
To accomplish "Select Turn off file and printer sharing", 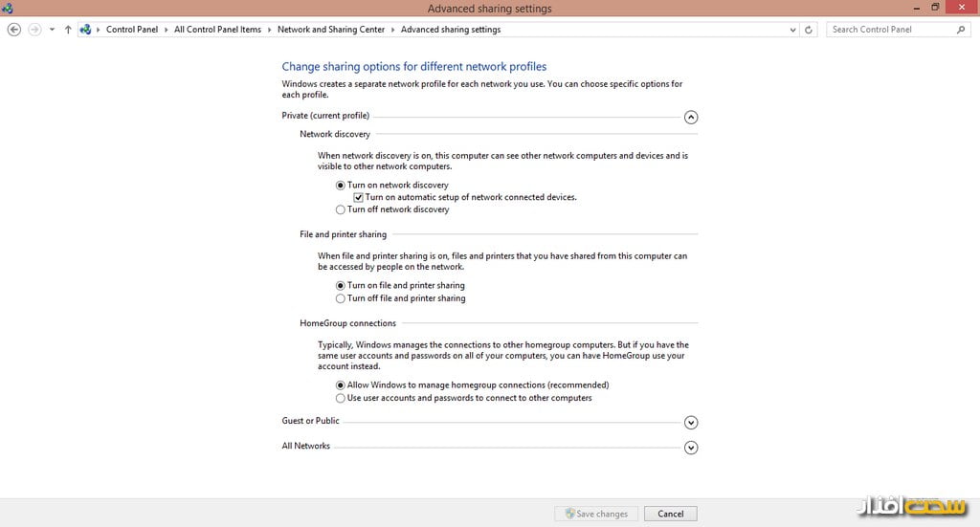I will [x=341, y=298].
